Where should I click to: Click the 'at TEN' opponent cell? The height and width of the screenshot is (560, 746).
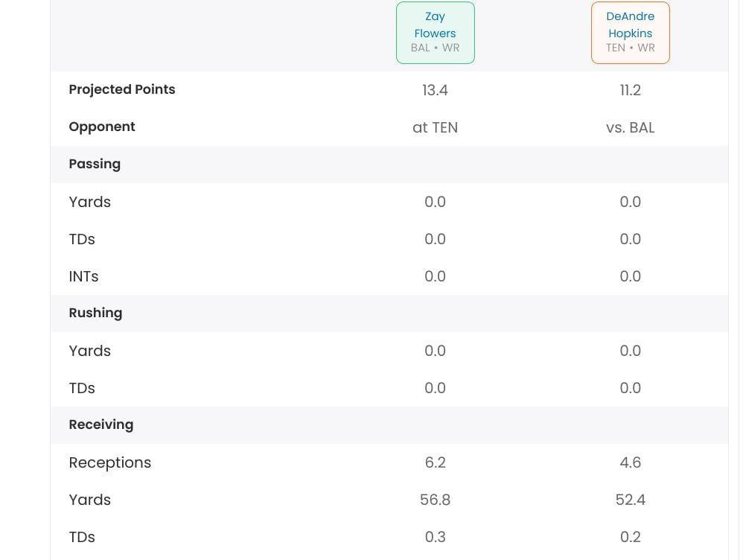(x=435, y=127)
